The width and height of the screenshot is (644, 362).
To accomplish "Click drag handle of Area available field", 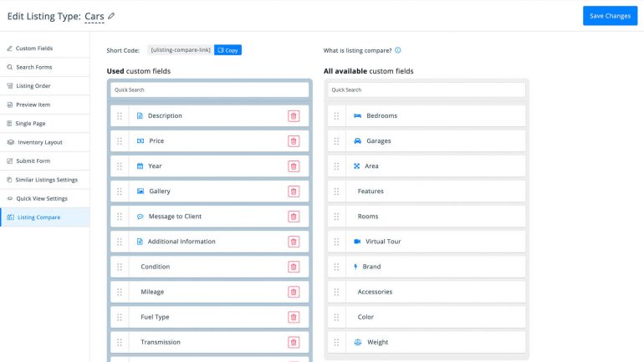I will pos(336,166).
